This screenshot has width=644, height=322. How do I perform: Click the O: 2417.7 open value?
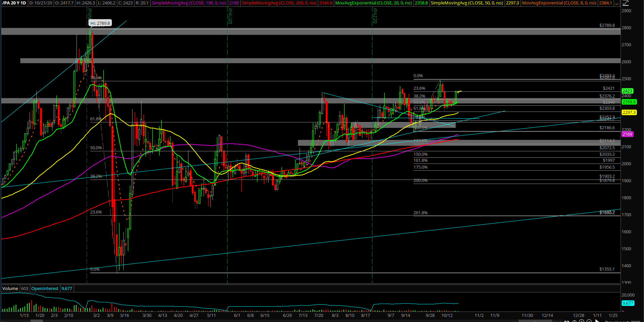click(x=64, y=3)
